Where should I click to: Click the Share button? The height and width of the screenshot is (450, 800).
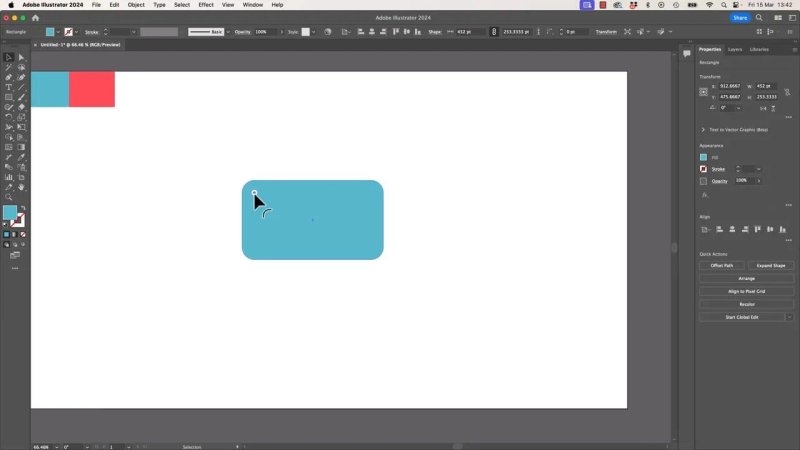coord(740,18)
